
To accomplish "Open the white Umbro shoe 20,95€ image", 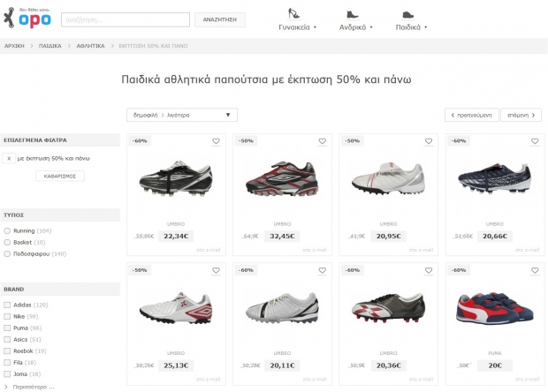I will (x=388, y=178).
